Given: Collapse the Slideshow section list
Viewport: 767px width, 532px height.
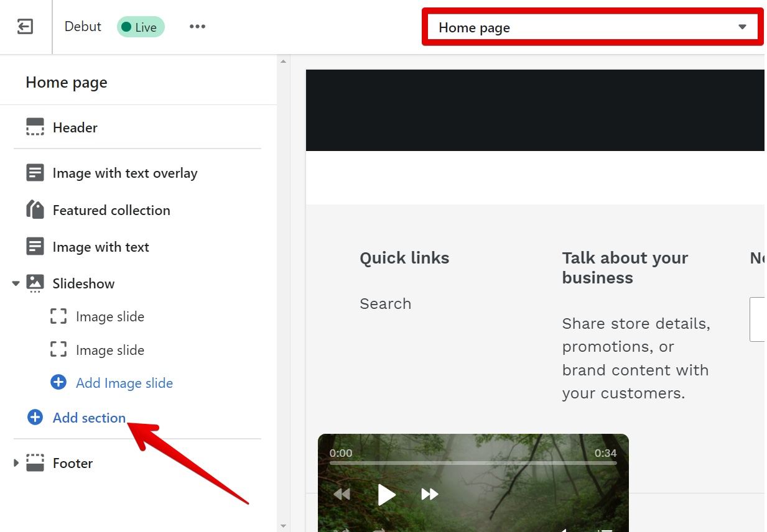Looking at the screenshot, I should [15, 283].
